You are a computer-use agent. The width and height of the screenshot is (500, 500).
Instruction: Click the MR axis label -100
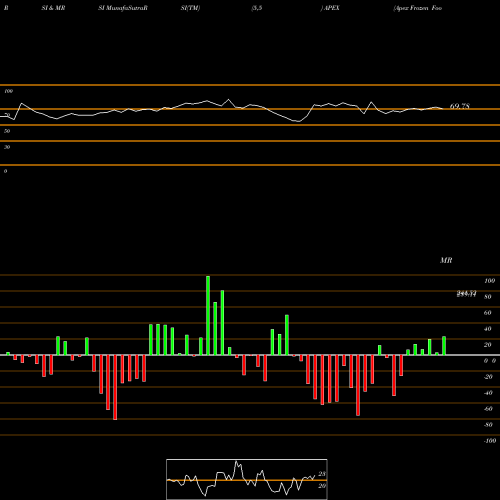489,441
